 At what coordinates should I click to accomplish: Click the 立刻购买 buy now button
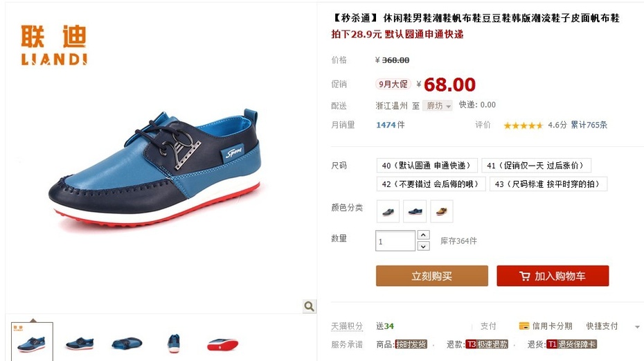click(431, 276)
